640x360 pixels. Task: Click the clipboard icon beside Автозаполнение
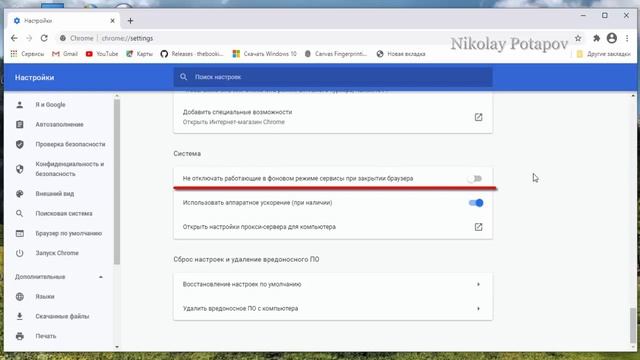20,124
